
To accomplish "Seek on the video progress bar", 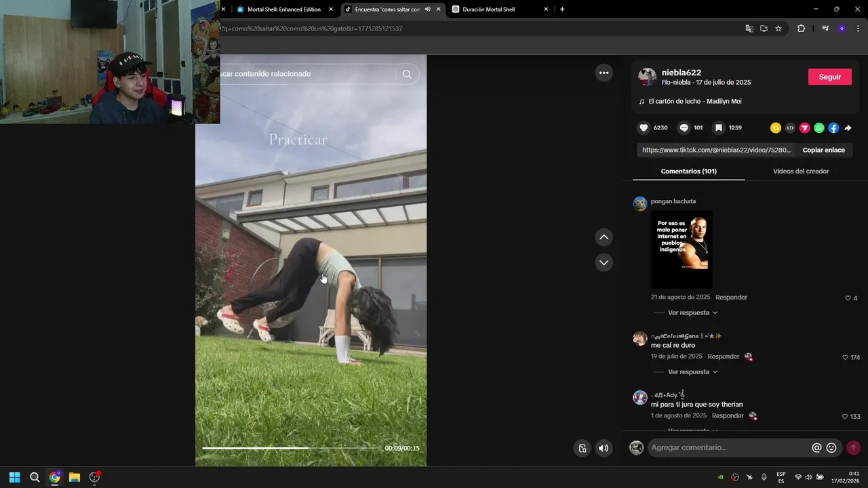I will pyautogui.click(x=292, y=448).
